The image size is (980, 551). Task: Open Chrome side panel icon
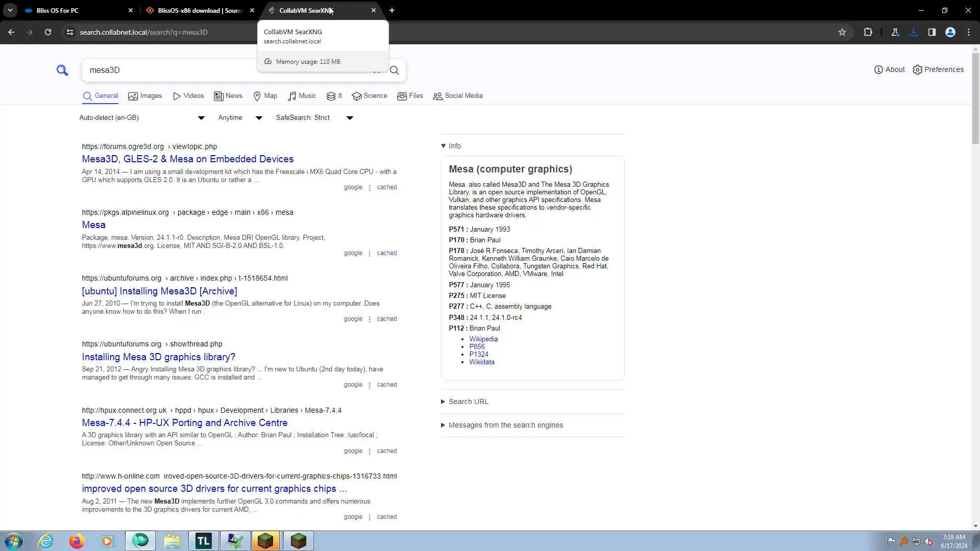click(x=932, y=32)
